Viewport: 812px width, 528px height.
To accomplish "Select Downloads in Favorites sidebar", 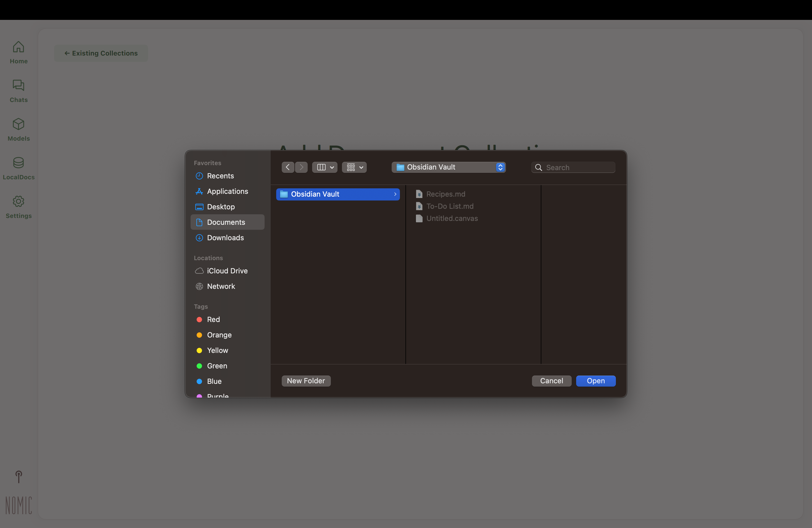I will (225, 238).
